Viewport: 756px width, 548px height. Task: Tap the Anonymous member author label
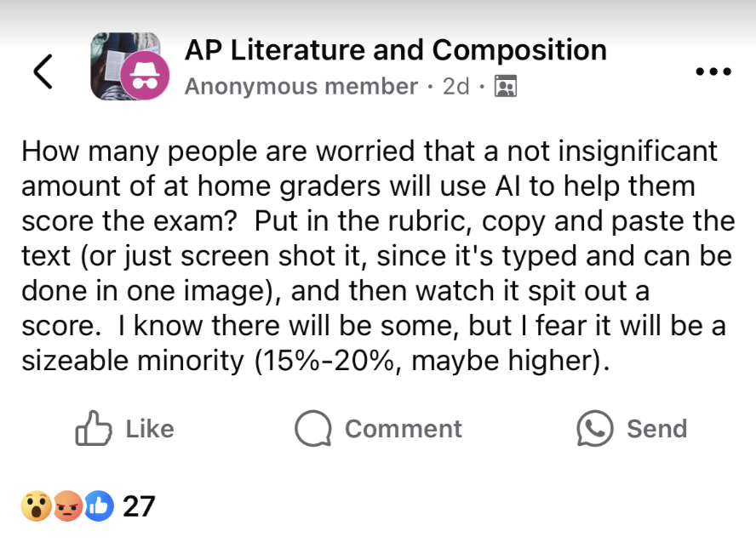[x=301, y=87]
